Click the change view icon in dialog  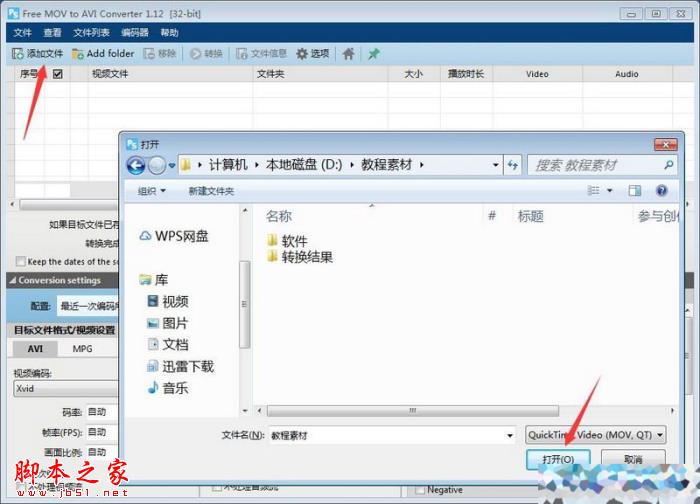tap(593, 191)
